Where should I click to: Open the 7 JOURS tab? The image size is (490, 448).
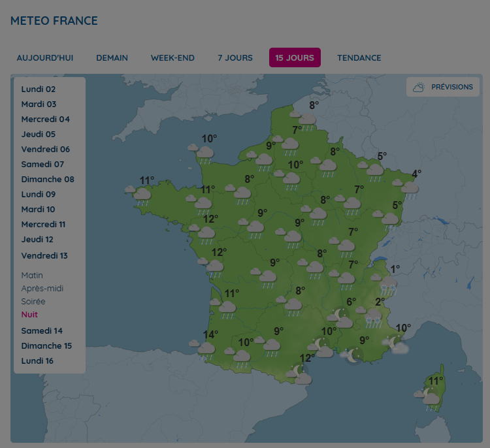pos(235,58)
